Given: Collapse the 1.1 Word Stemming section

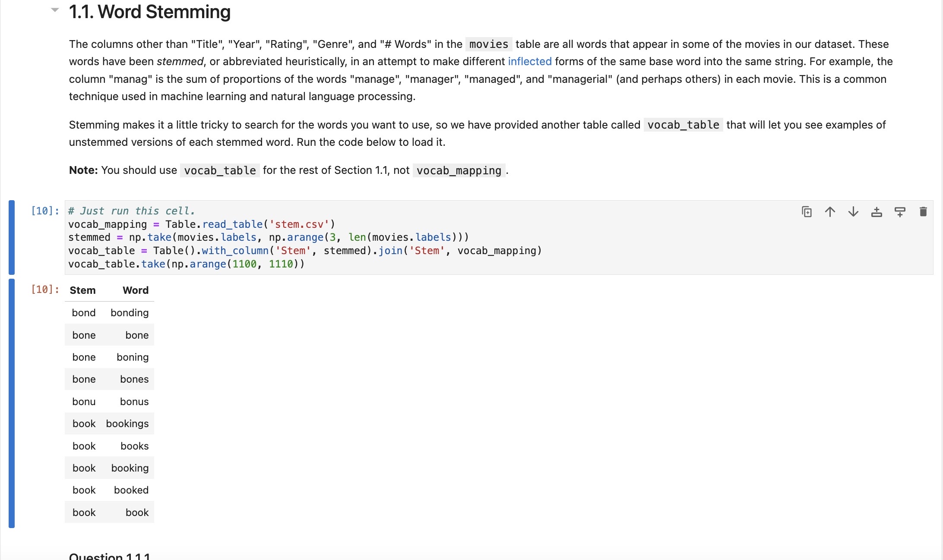Looking at the screenshot, I should tap(55, 10).
